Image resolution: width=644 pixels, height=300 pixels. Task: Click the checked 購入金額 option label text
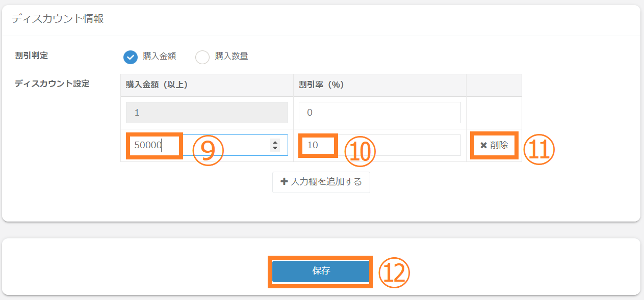tap(159, 57)
